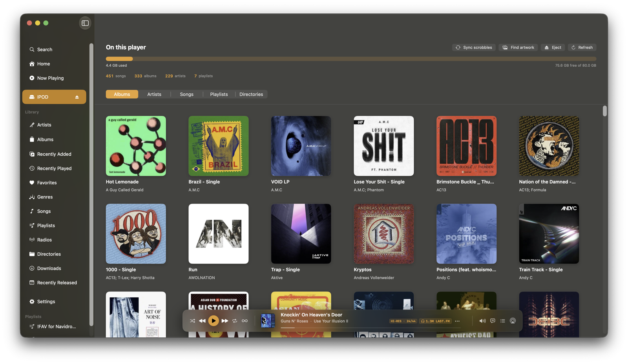This screenshot has height=364, width=628.
Task: Open the more options ellipsis menu
Action: 457,321
